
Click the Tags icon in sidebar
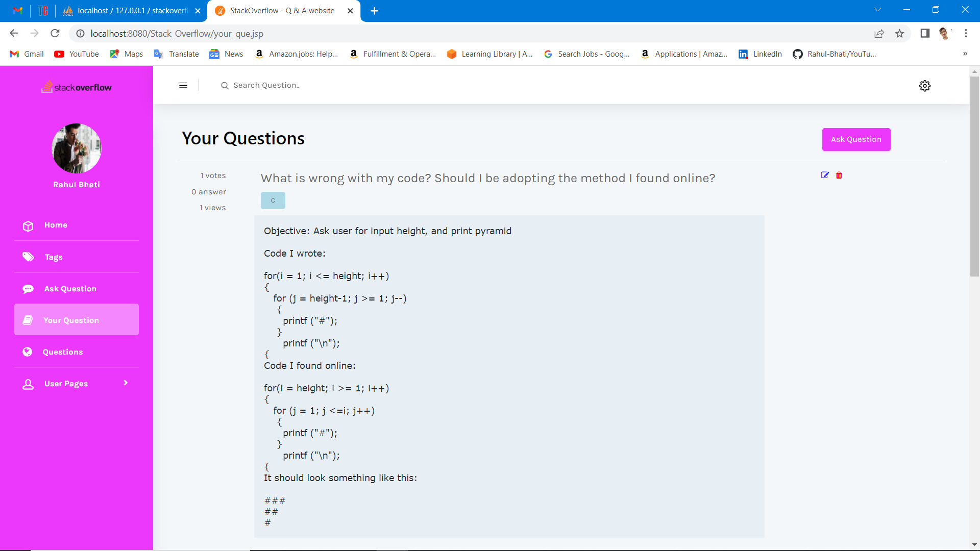point(28,257)
